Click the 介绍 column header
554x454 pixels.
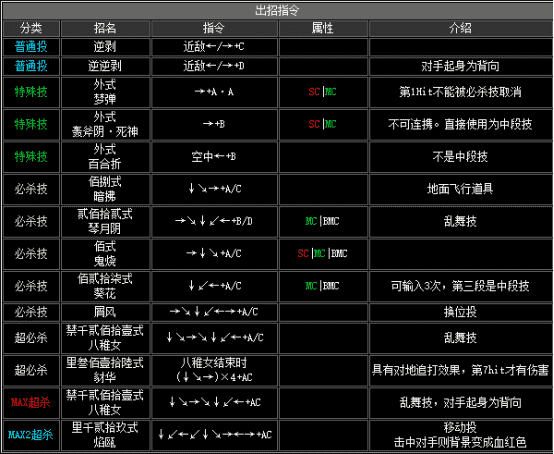(460, 28)
